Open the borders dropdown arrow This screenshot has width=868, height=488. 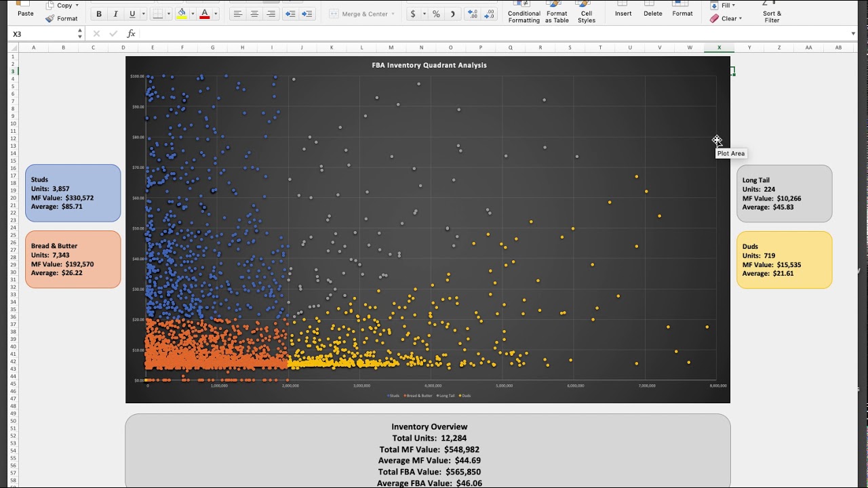click(x=168, y=14)
